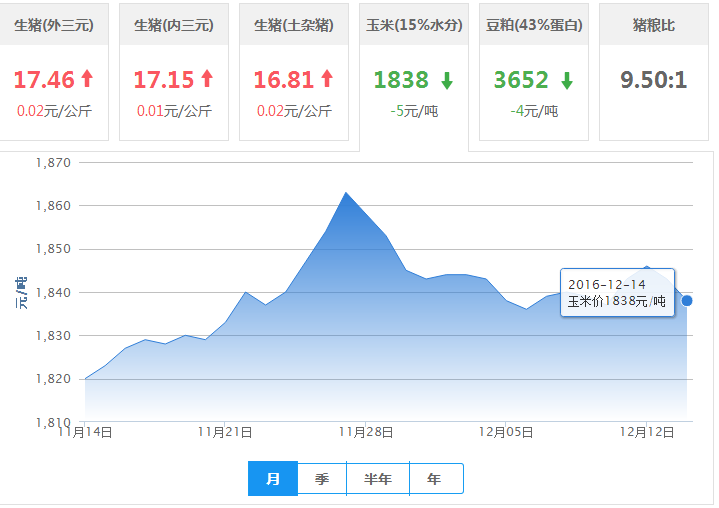Select the 生猪(外三元) price tab

tap(54, 72)
